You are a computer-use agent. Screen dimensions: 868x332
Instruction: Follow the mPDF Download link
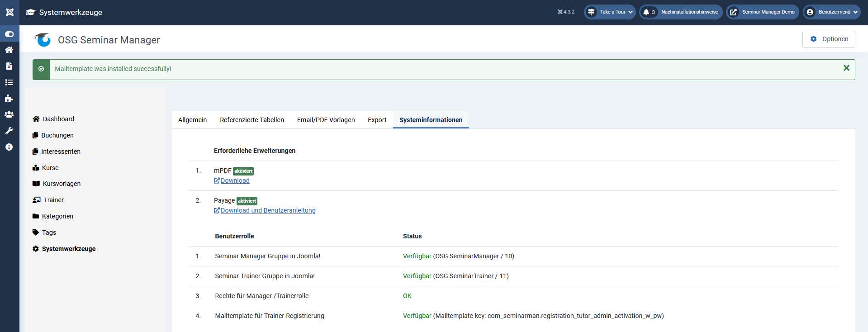[x=235, y=180]
